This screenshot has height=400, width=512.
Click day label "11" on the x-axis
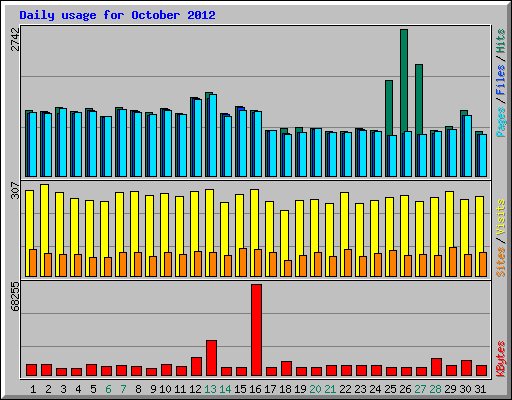180,389
